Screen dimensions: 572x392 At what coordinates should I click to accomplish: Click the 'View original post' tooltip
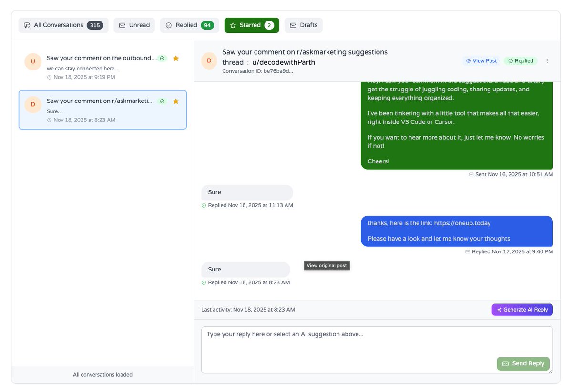327,266
